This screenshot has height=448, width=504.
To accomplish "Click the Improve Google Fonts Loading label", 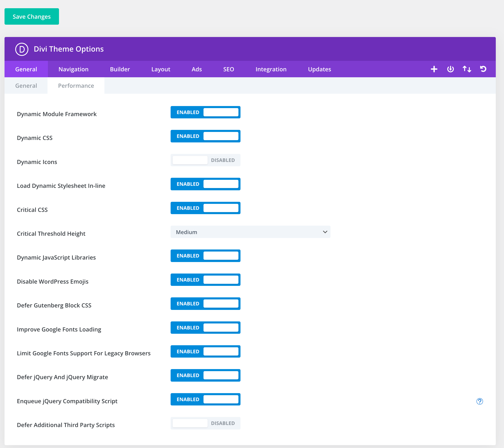I will pyautogui.click(x=59, y=329).
